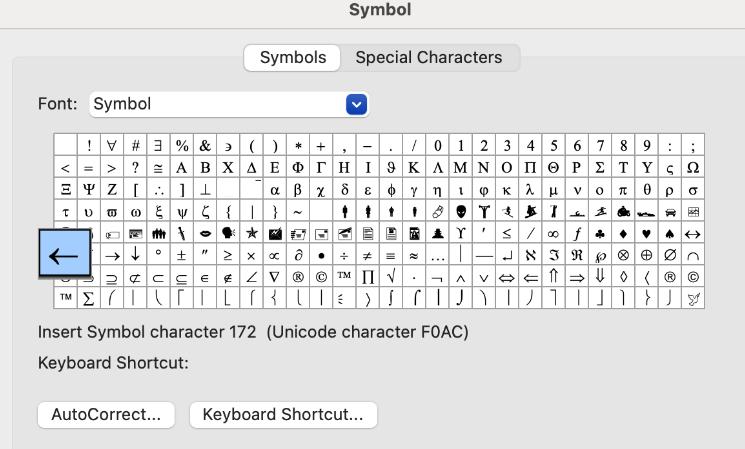Select the lowercase pi symbol
The width and height of the screenshot is (745, 449).
point(623,190)
